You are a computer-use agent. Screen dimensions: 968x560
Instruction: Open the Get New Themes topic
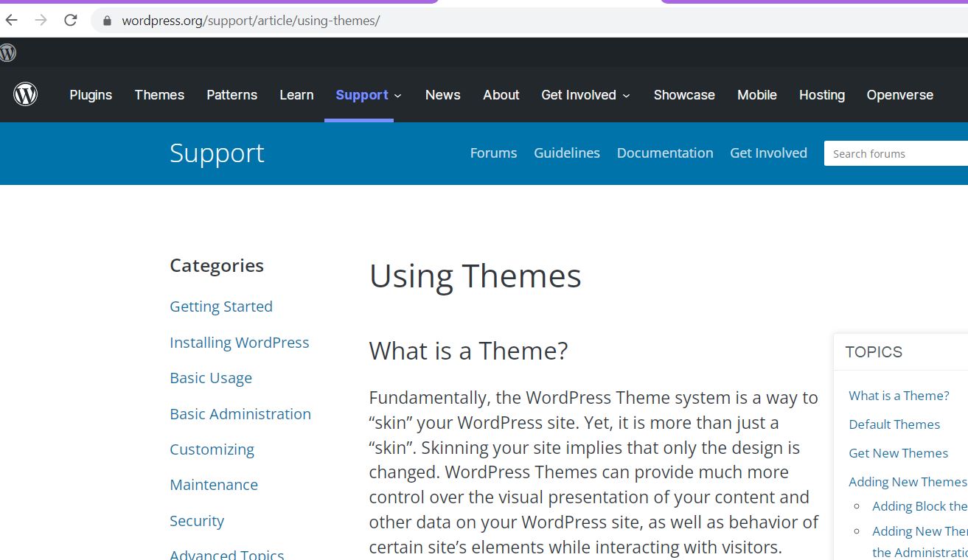tap(898, 452)
